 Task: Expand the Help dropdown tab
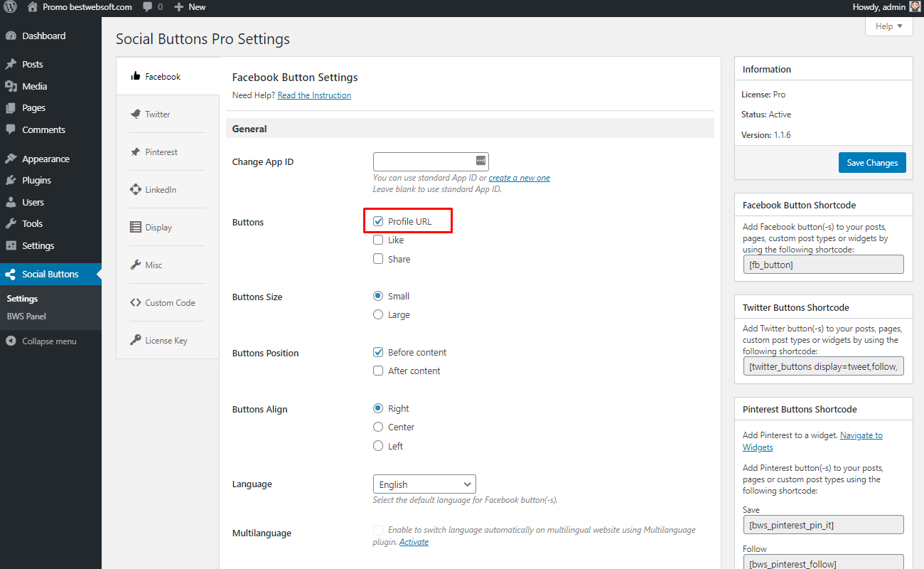[x=889, y=26]
